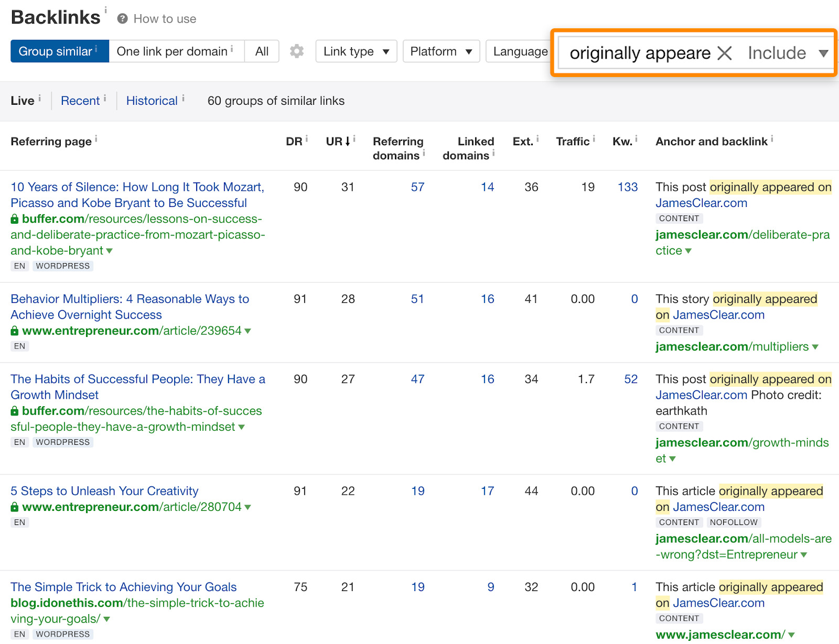Enable the Group similar mode
The width and height of the screenshot is (839, 644).
[55, 51]
